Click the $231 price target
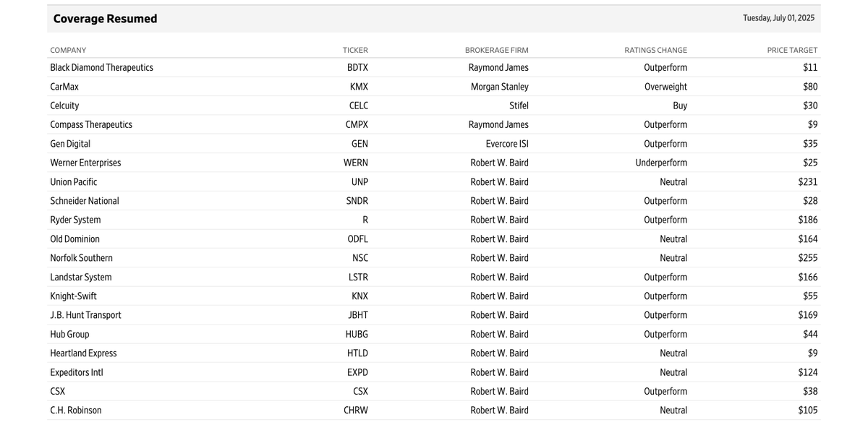The width and height of the screenshot is (868, 425). [808, 182]
